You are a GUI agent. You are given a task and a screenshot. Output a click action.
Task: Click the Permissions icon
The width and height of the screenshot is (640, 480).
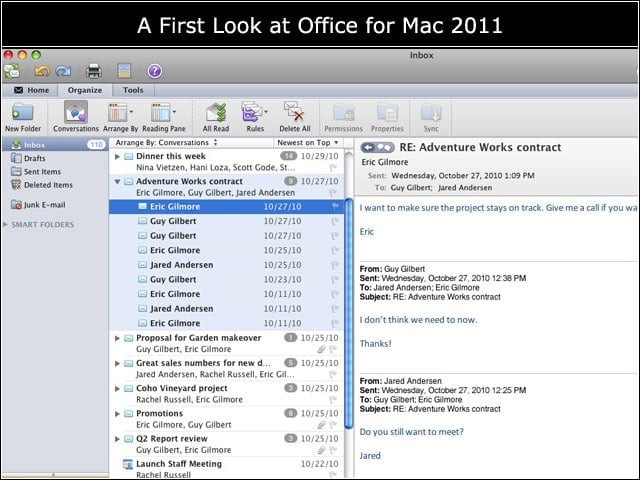(x=344, y=113)
